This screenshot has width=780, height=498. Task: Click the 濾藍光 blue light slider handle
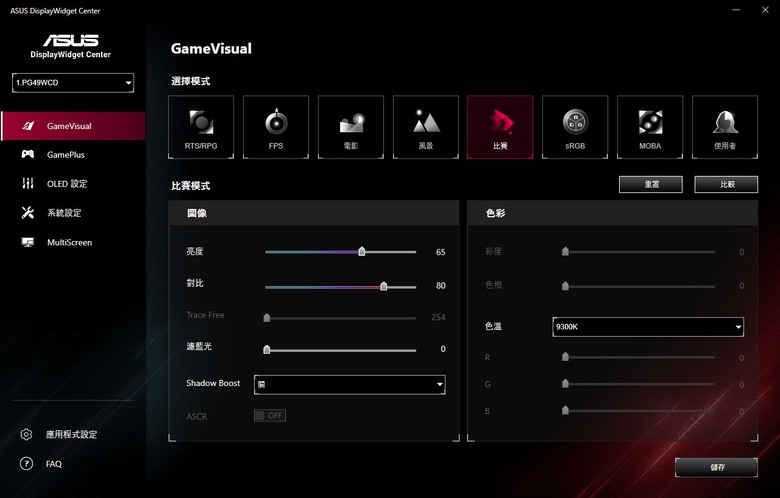(x=267, y=349)
